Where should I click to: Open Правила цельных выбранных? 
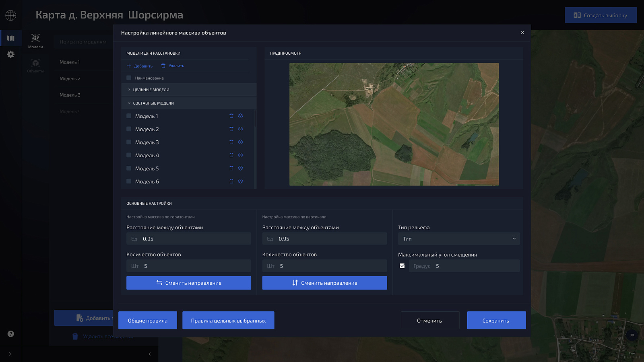[x=228, y=321]
